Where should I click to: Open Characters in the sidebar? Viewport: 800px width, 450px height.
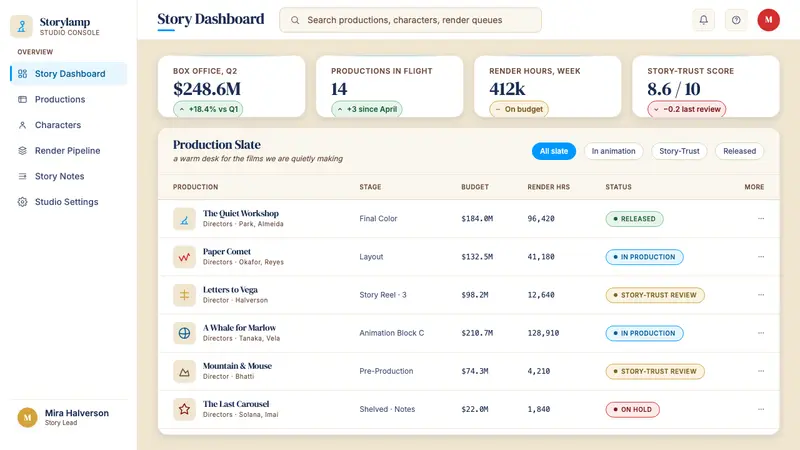pos(68,124)
